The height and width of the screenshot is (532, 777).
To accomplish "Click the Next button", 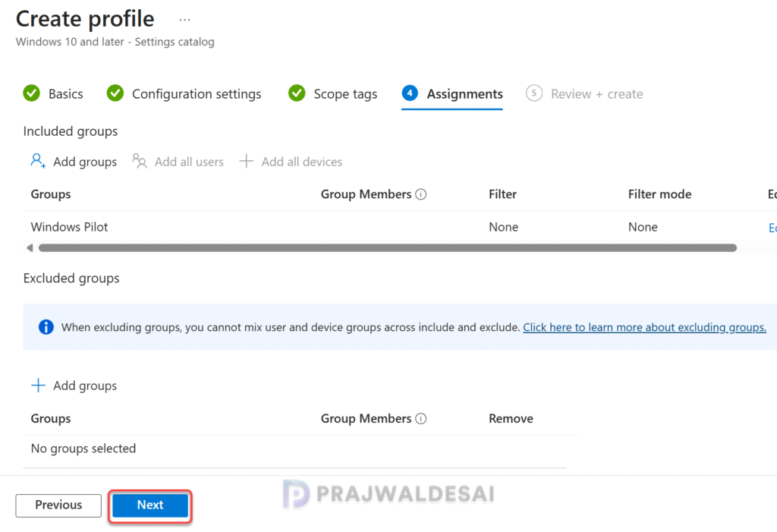I will pyautogui.click(x=150, y=505).
